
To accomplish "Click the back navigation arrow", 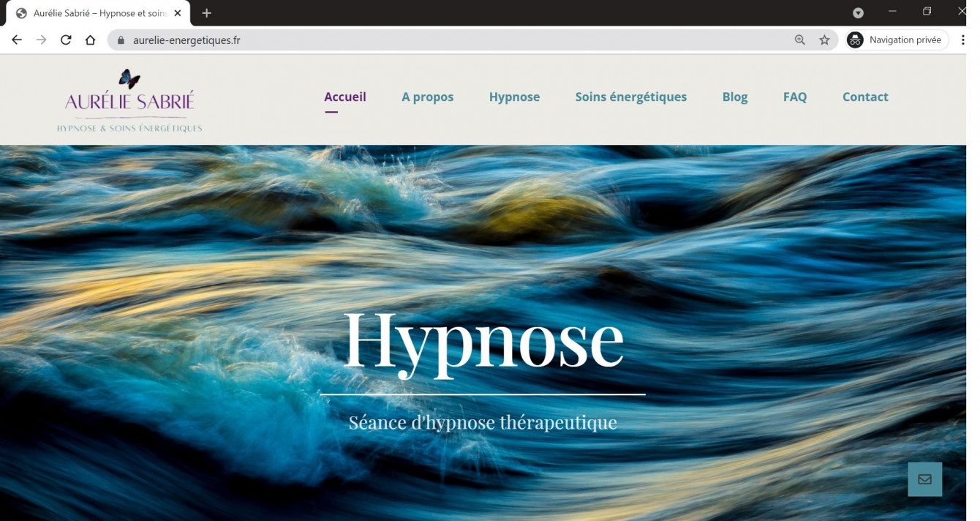I will pos(16,40).
